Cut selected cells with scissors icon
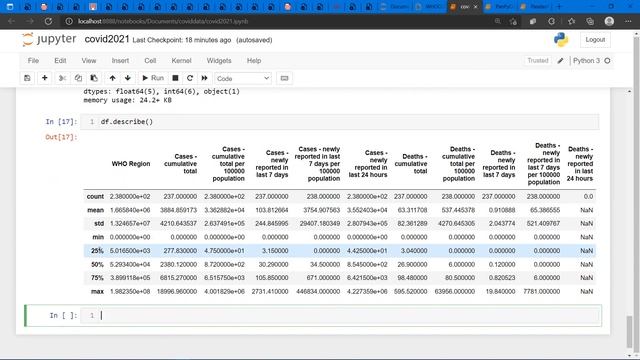Viewport: 640px width, 360px height. (62, 78)
